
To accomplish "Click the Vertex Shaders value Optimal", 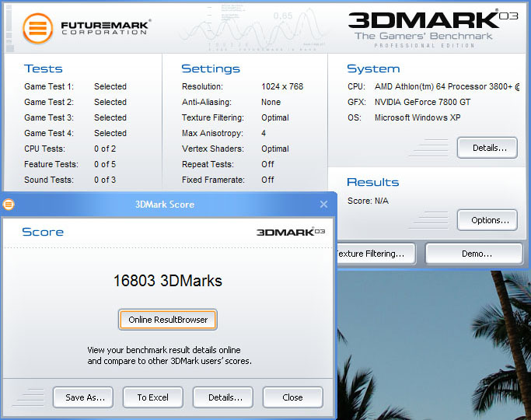I will [x=275, y=149].
